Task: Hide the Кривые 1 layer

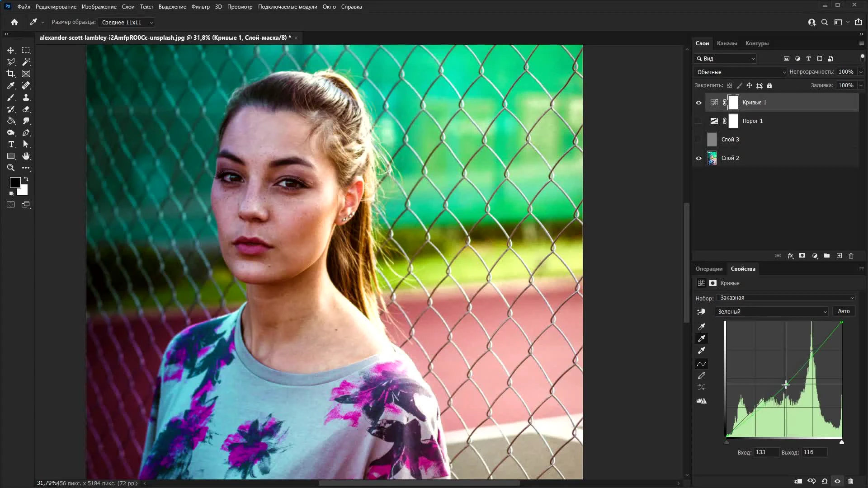Action: pos(698,103)
